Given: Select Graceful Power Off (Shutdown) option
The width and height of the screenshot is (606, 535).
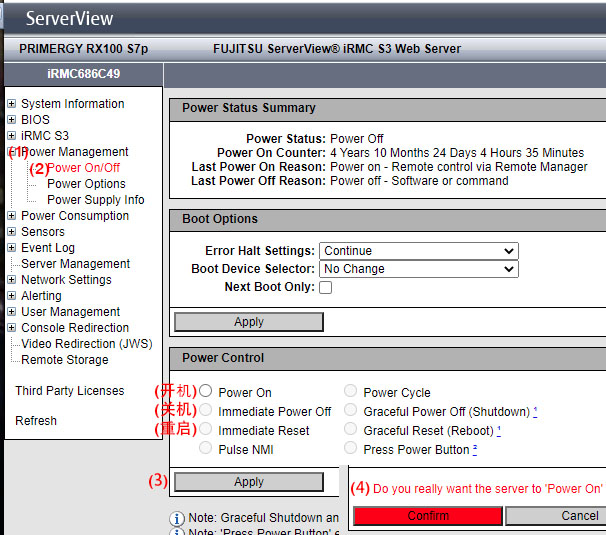Looking at the screenshot, I should [351, 409].
